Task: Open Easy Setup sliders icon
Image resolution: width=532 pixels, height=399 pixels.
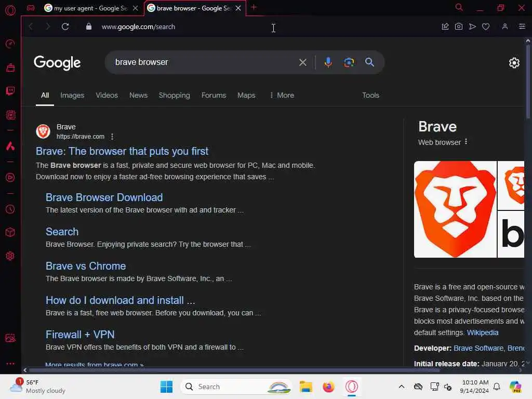Action: 522,26
